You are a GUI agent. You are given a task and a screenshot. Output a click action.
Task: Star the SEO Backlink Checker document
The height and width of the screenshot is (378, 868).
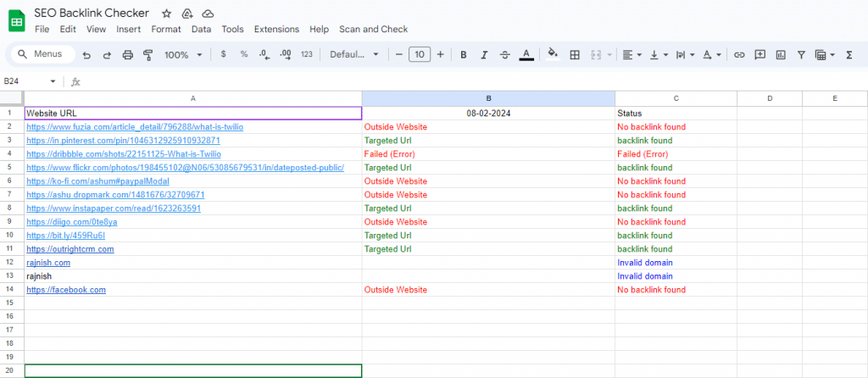point(166,14)
